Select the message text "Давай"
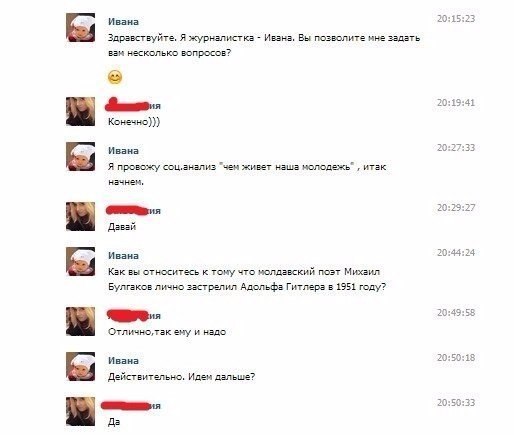 pyautogui.click(x=122, y=227)
